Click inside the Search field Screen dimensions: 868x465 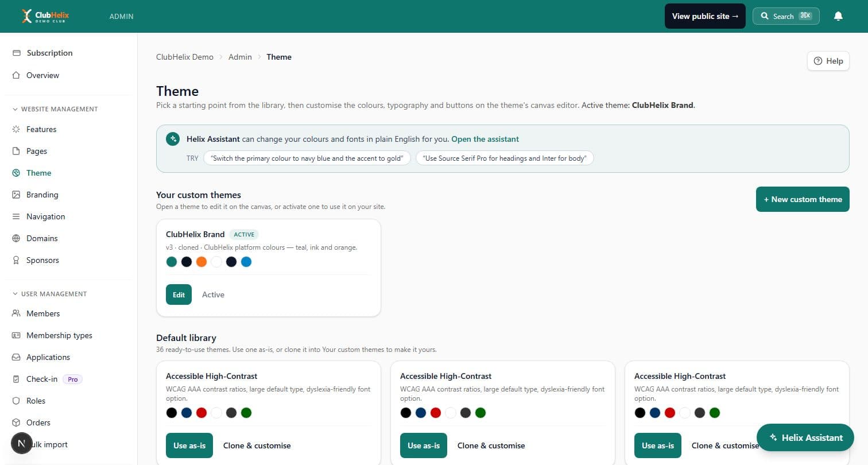click(786, 16)
